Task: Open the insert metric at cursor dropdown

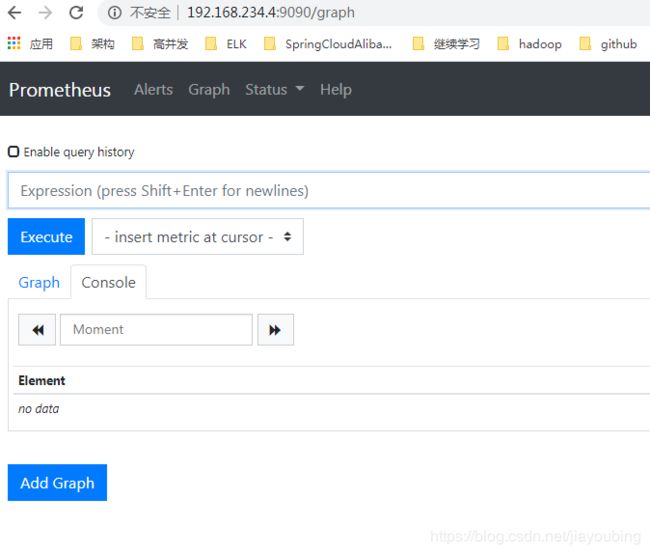Action: click(198, 237)
